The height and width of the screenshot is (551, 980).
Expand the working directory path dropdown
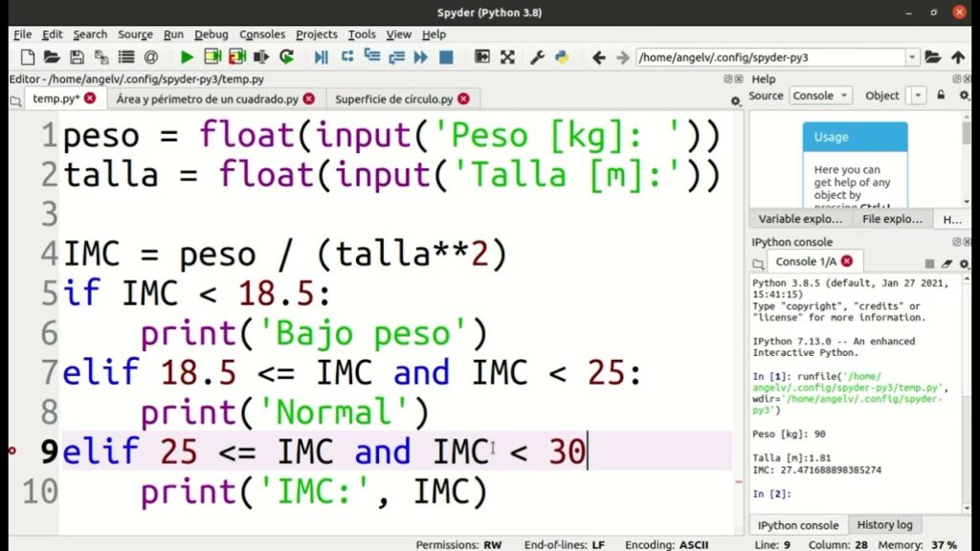point(911,57)
